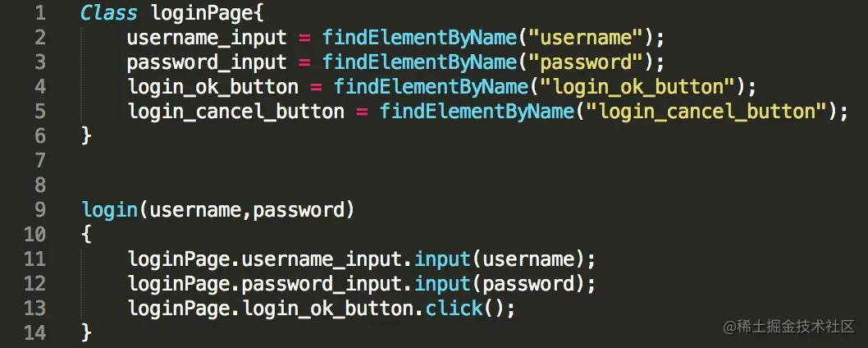Click the opening brace on line 10

point(86,235)
